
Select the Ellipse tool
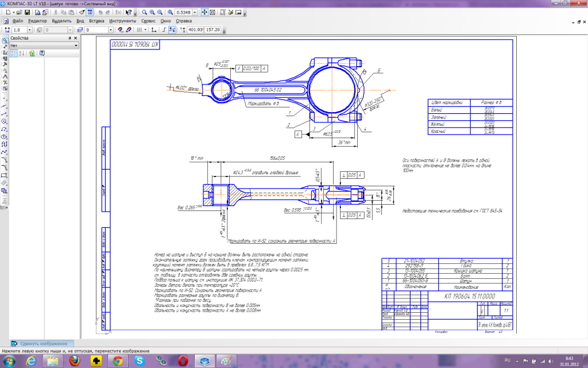click(5, 137)
